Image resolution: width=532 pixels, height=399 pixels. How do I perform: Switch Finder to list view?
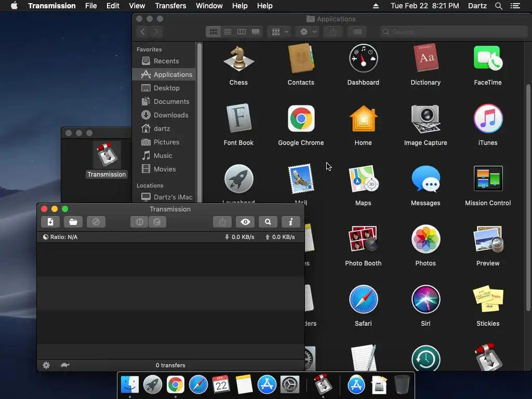click(x=228, y=32)
